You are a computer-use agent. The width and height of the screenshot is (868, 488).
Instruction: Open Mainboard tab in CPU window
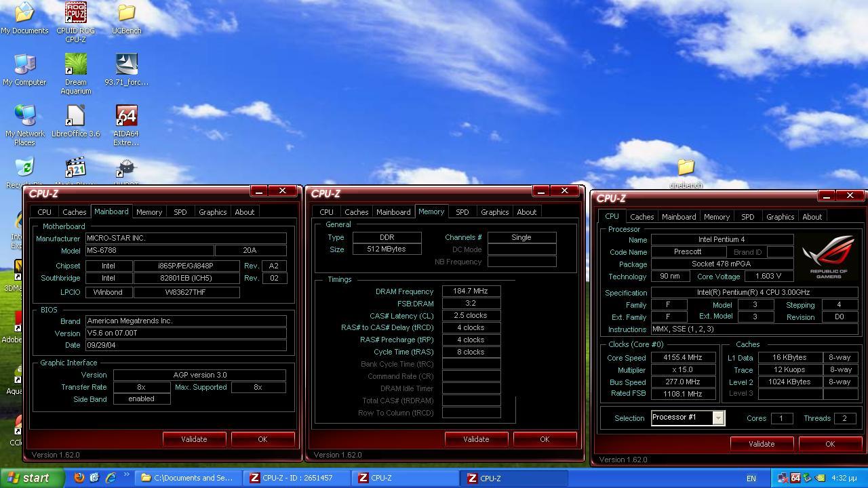click(x=679, y=217)
